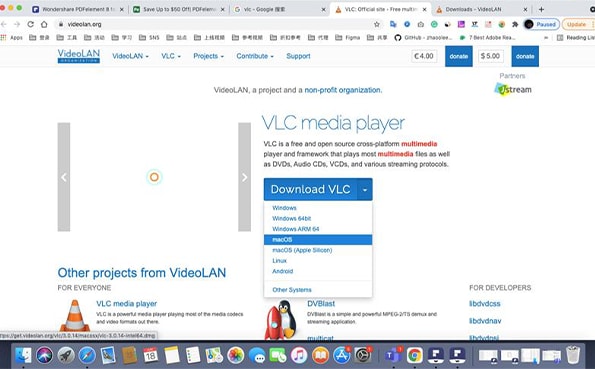595x369 pixels.
Task: Click the browser back arrow
Action: 4,24
